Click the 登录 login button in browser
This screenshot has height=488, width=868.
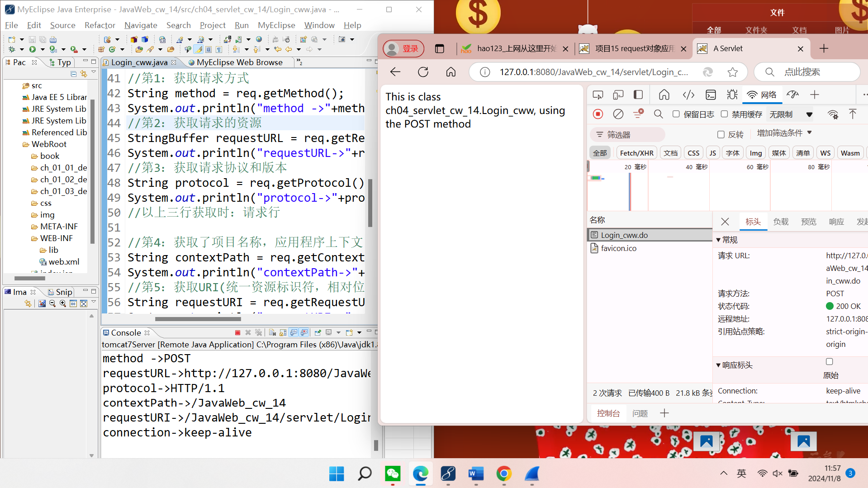coord(403,48)
